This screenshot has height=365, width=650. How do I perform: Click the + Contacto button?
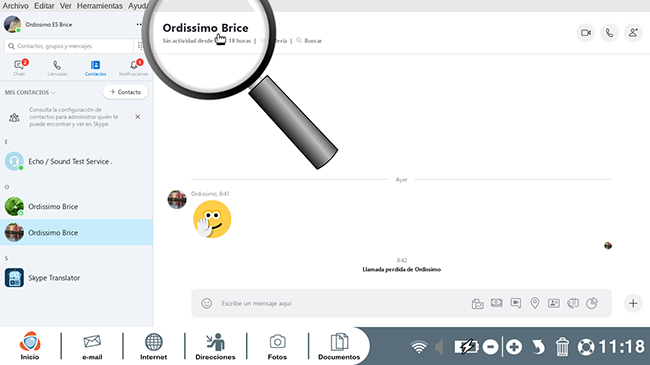[x=125, y=92]
